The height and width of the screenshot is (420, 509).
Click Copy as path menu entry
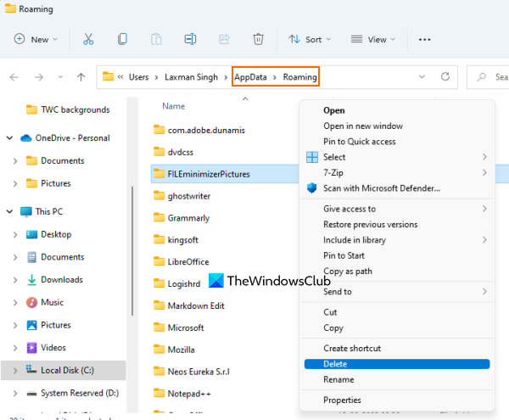click(347, 272)
